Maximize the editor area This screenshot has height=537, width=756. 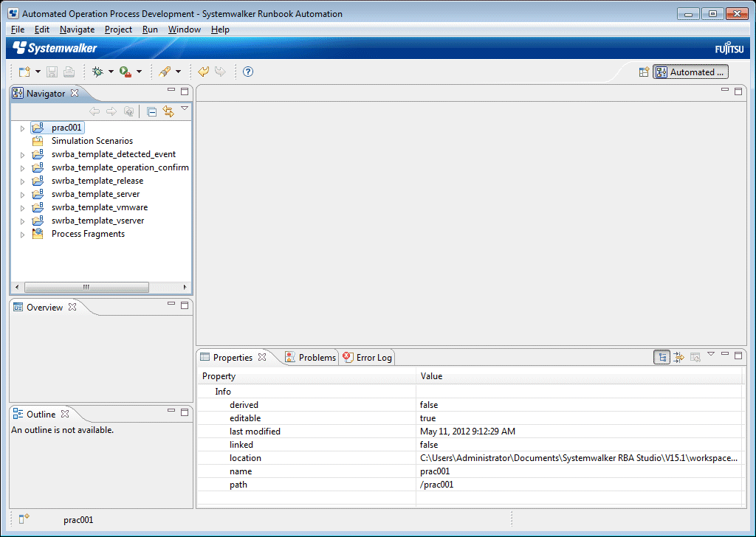[x=738, y=91]
